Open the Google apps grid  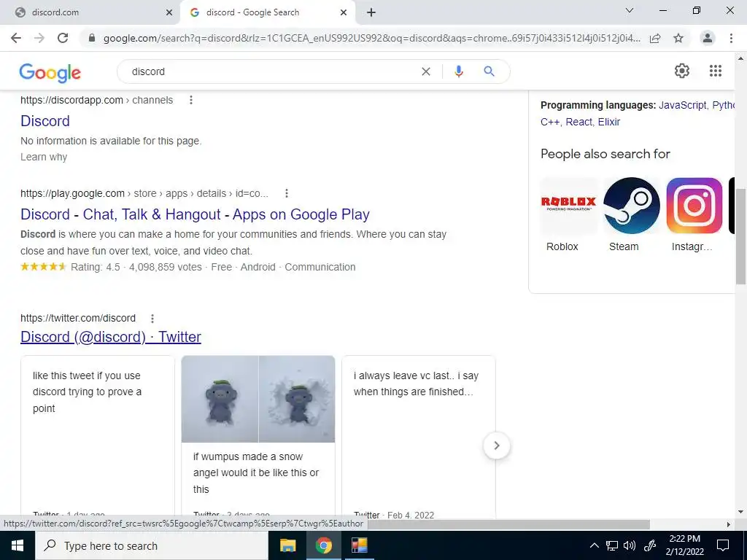click(715, 71)
